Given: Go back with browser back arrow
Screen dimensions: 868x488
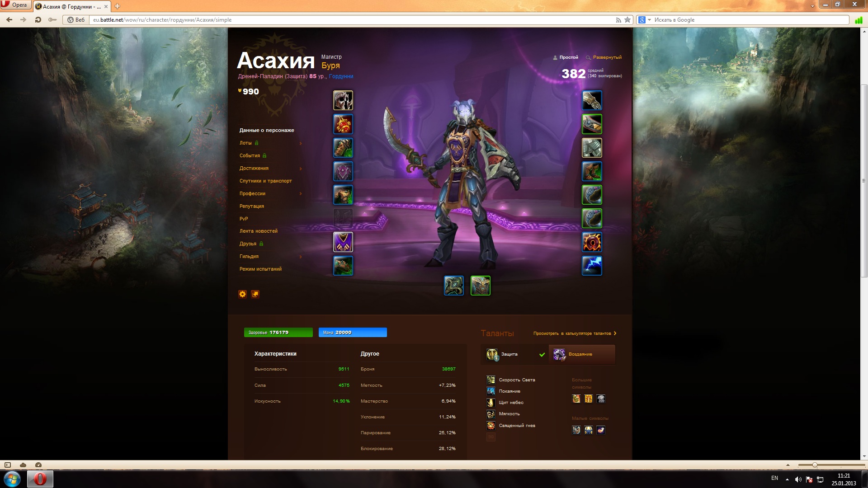Looking at the screenshot, I should coord(9,20).
